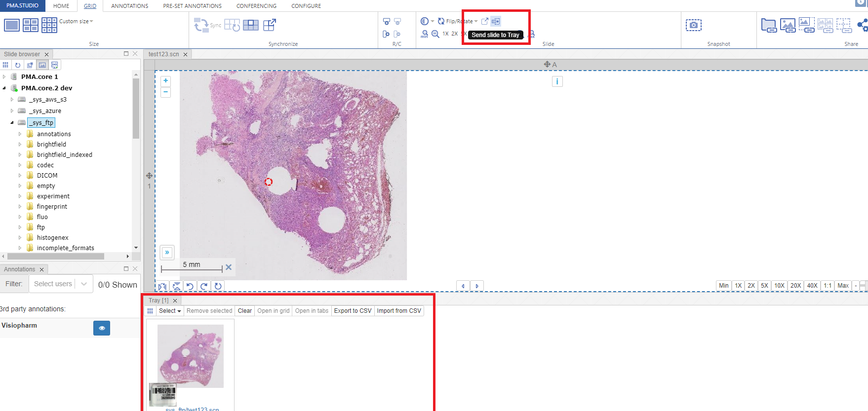Take a snapshot with the camera icon
Screen dimensions: 868x411
click(x=693, y=25)
